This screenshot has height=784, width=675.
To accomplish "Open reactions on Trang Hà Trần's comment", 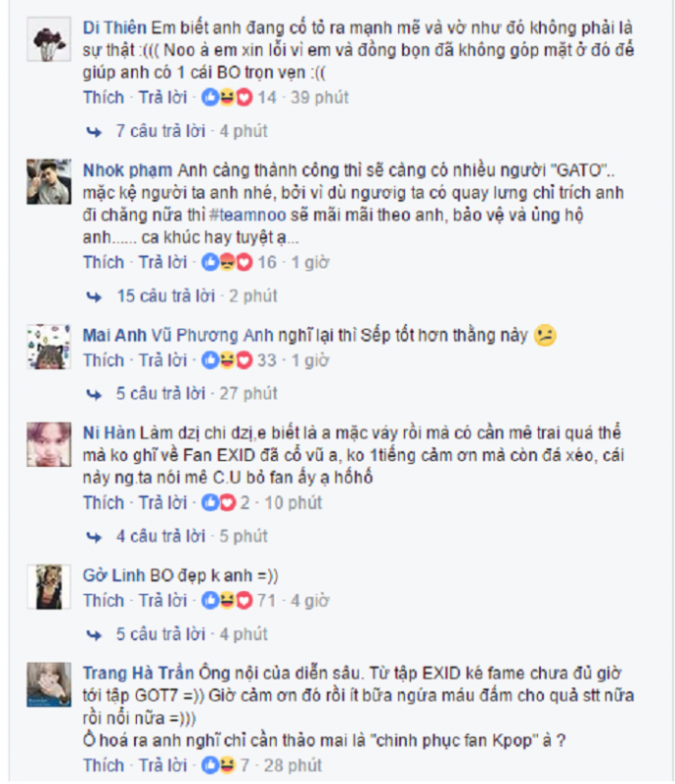I will pyautogui.click(x=218, y=765).
